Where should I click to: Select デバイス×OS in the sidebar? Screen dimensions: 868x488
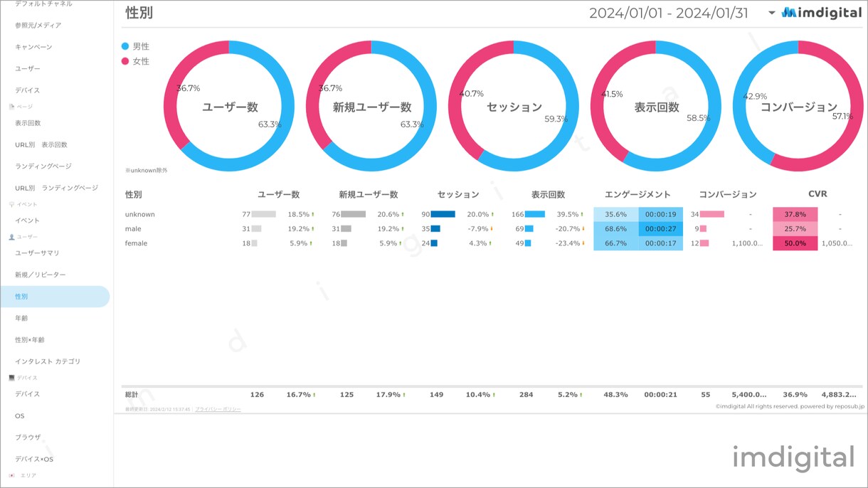[34, 459]
